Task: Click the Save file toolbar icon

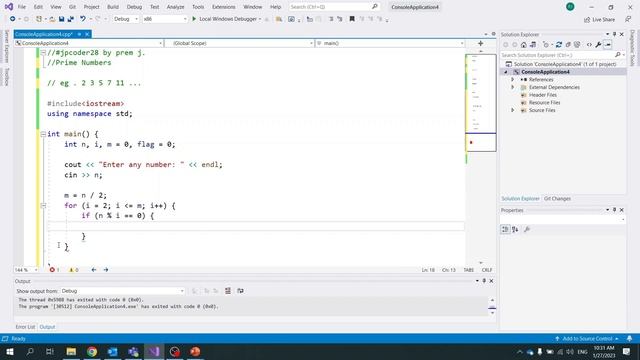Action: pyautogui.click(x=62, y=19)
